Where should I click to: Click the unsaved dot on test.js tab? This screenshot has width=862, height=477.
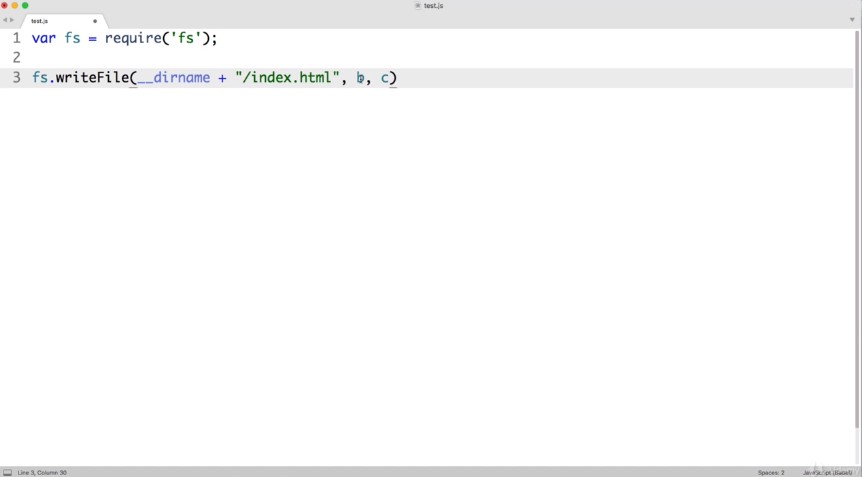point(95,21)
